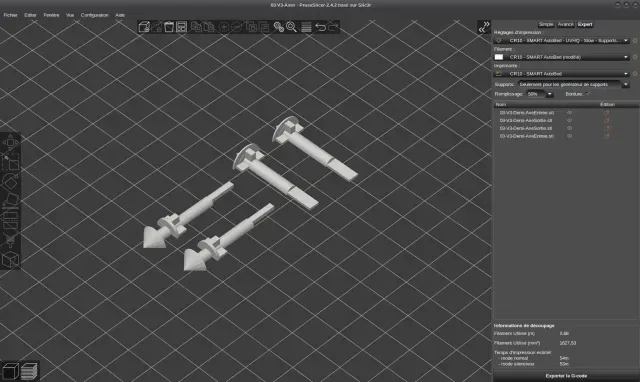Open filament settings via its gear icon
The width and height of the screenshot is (640, 382).
pos(635,57)
